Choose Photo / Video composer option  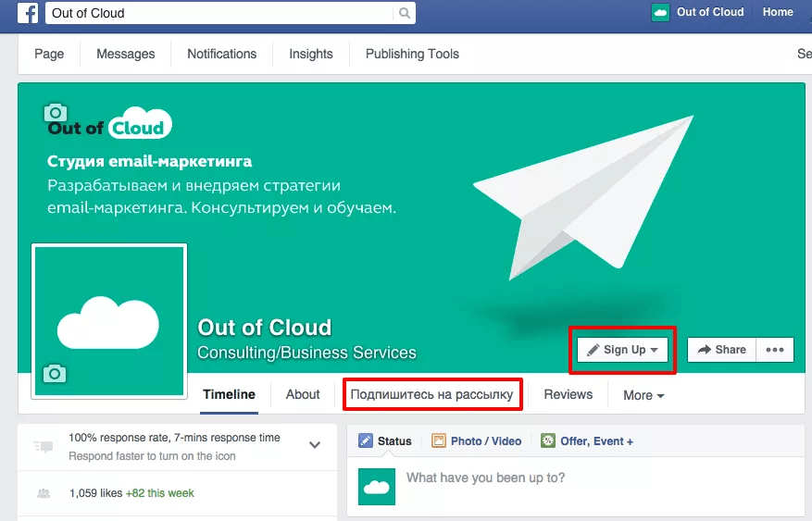(x=477, y=441)
